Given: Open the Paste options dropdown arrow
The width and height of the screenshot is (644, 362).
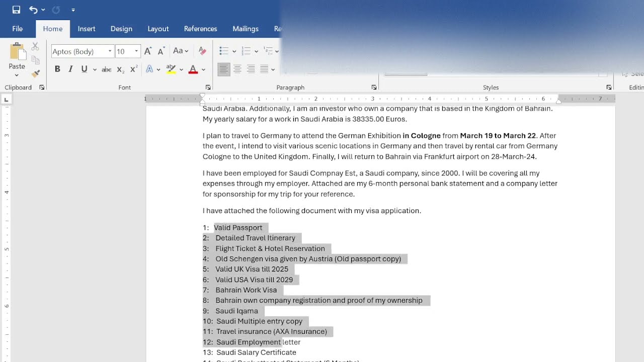Looking at the screenshot, I should click(x=17, y=75).
